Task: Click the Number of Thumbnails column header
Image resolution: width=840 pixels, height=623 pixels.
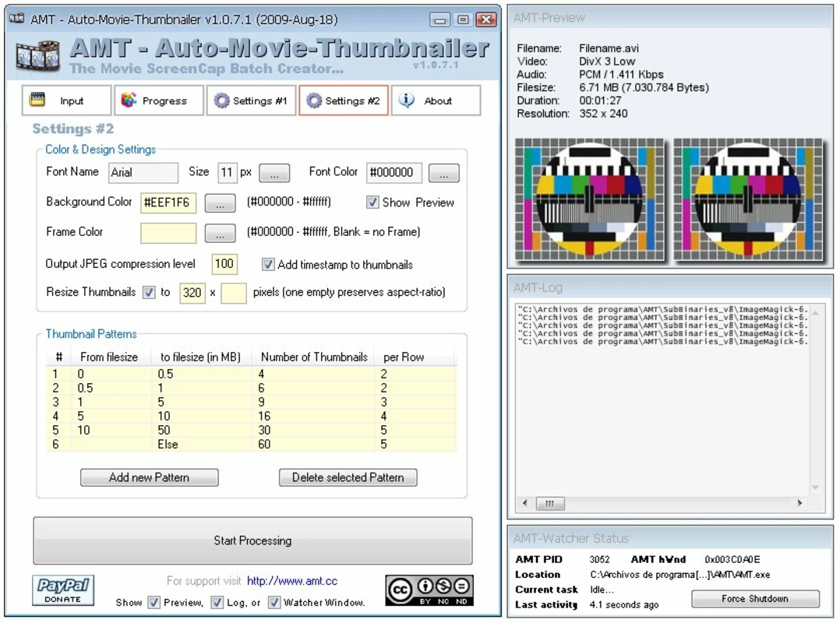Action: (x=315, y=357)
